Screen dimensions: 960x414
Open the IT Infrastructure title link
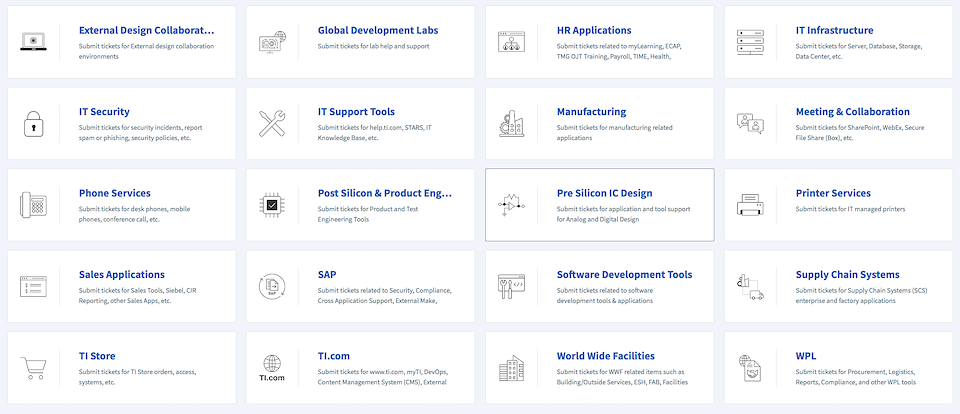pyautogui.click(x=834, y=30)
